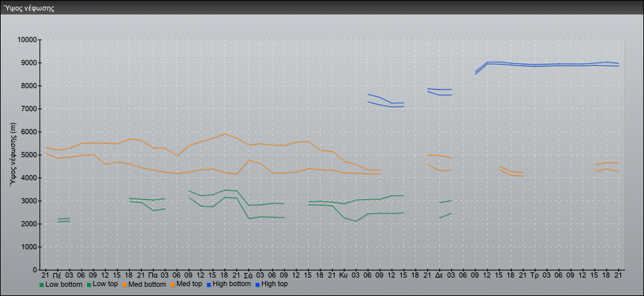Click the Low top legend entry
Screen dimensions: 644x296
pyautogui.click(x=101, y=284)
